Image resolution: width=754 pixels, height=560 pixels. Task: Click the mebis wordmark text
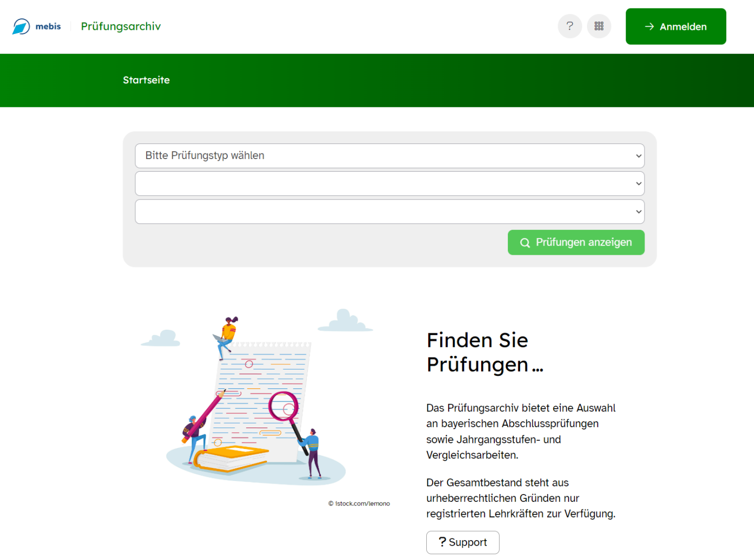(48, 26)
